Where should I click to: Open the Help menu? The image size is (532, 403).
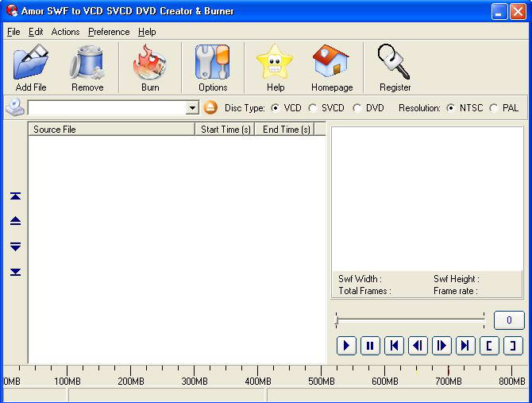click(x=147, y=32)
